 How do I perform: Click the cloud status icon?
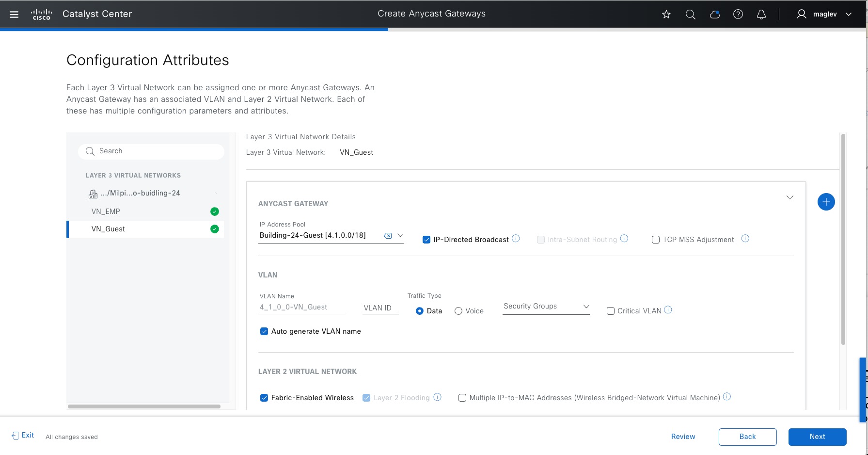[x=714, y=15]
